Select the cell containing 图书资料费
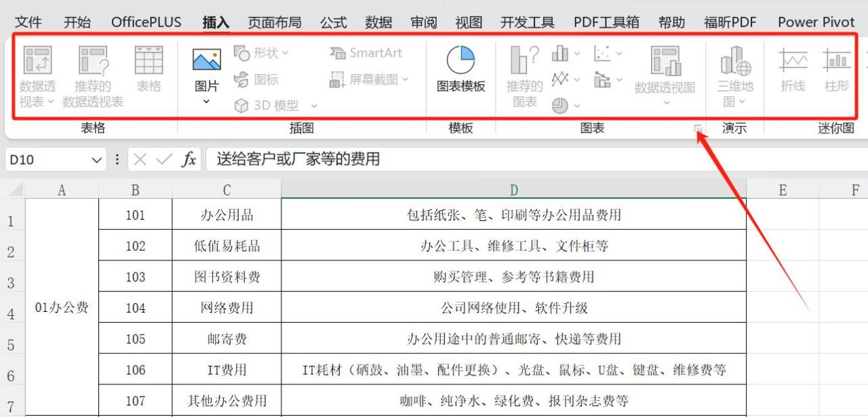The height and width of the screenshot is (417, 868). [227, 277]
